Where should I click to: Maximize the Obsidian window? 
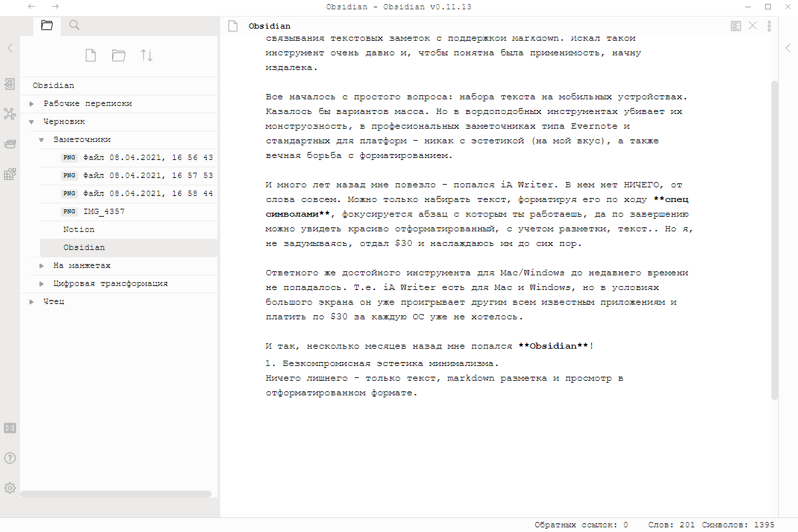coord(768,7)
